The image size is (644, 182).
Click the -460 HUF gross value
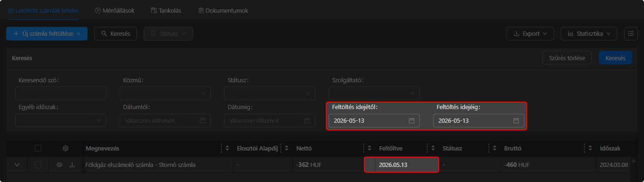click(517, 165)
